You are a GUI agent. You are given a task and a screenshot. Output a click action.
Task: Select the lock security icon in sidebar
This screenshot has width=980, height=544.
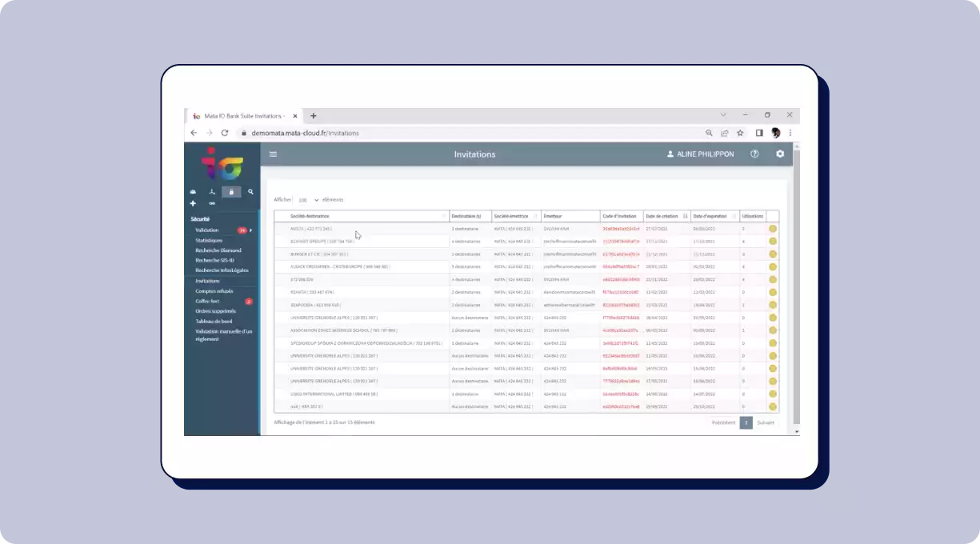tap(231, 192)
